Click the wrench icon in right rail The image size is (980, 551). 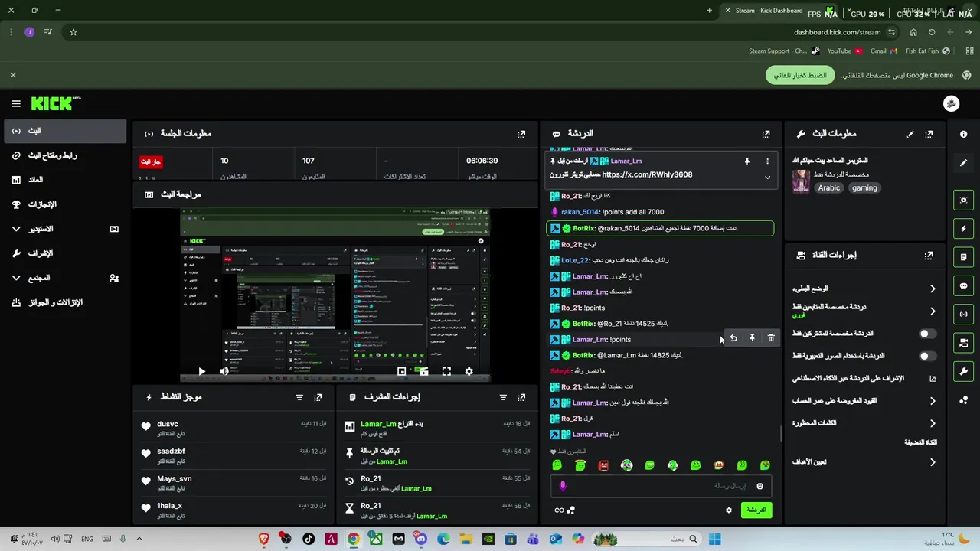pos(963,371)
